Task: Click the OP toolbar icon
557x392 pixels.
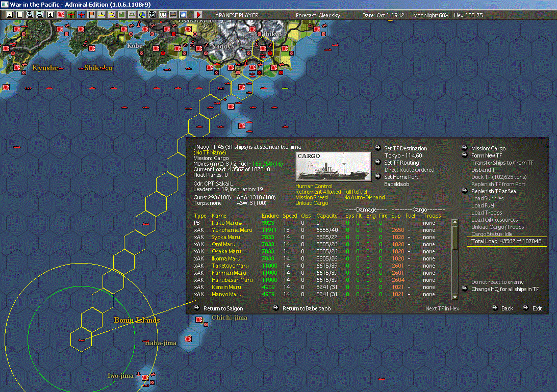Action: [163, 15]
